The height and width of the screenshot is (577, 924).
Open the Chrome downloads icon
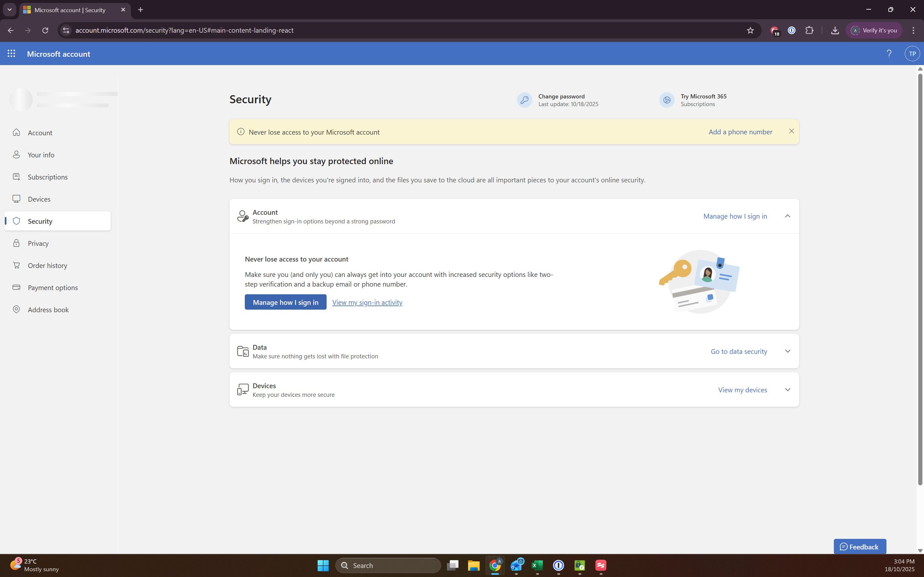point(835,30)
